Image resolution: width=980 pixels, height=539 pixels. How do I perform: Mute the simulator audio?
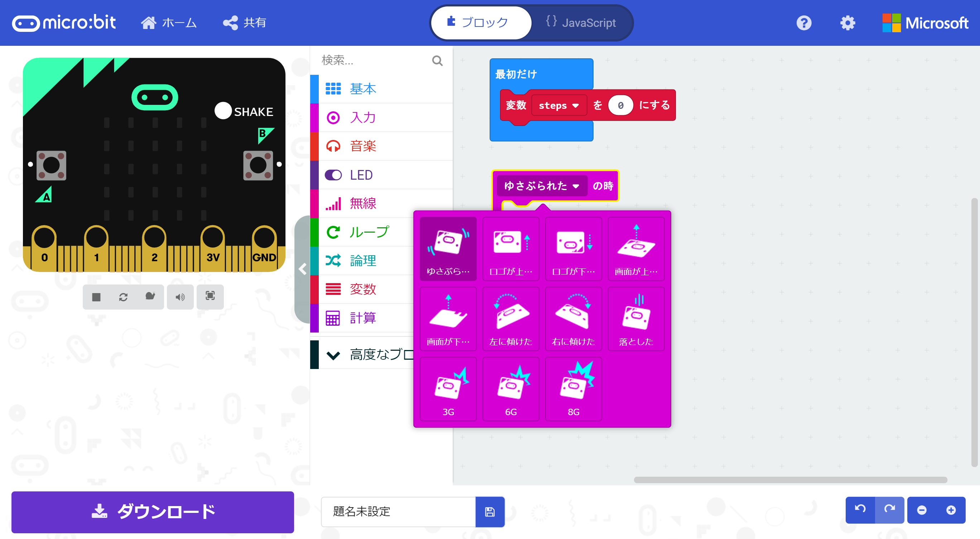coord(180,297)
